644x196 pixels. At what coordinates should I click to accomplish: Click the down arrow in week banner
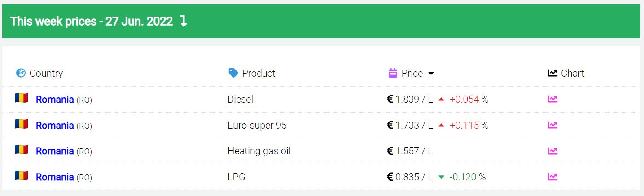[183, 21]
